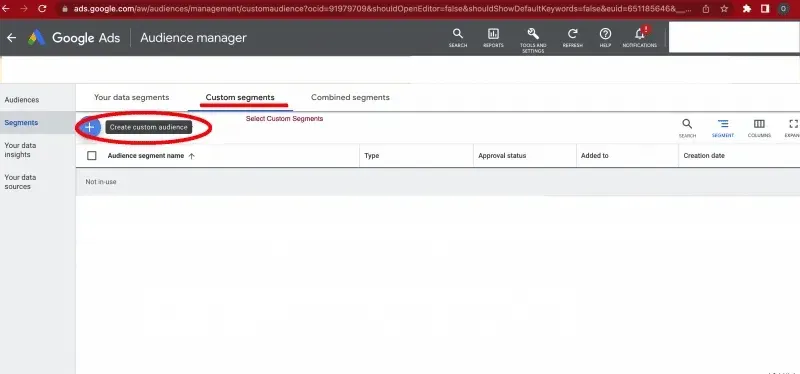Switch to Your data segments tab
Screen dimensions: 800x374
132,97
